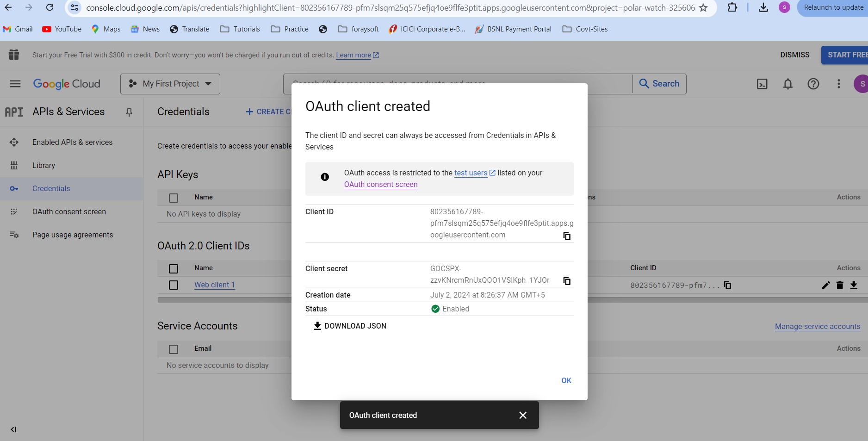The image size is (868, 441).
Task: Delete the Web client 1 OAuth client
Action: coord(840,285)
